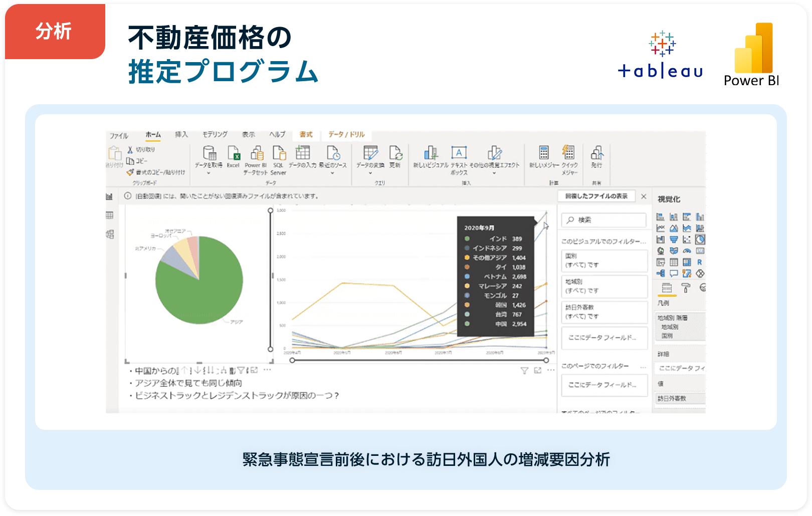The image size is (812, 516).
Task: Open the 挿入 ribbon tab
Action: coord(181,135)
